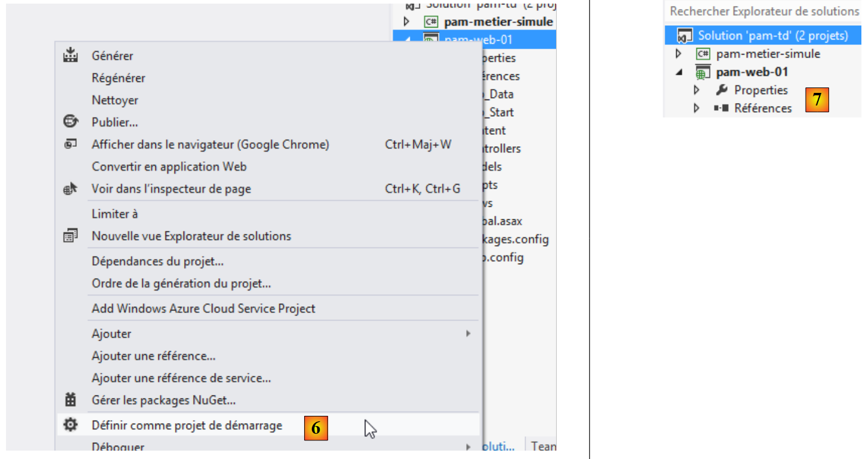The image size is (868, 459).
Task: Expand the Références node in right tree
Action: 696,108
